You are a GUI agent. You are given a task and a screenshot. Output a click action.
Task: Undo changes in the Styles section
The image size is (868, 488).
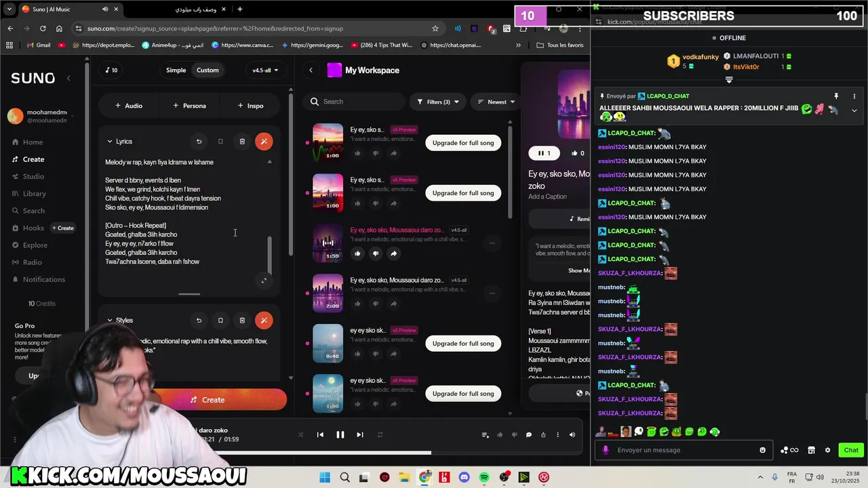tap(199, 320)
